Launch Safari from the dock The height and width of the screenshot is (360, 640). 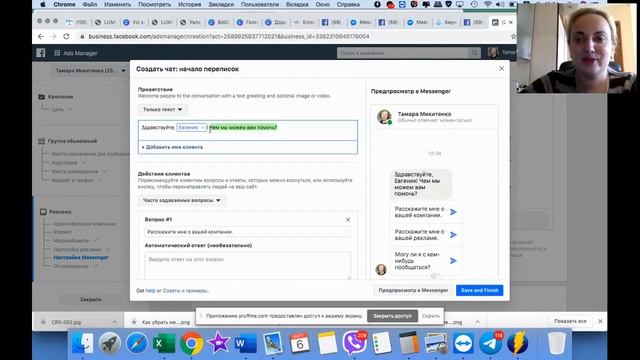pyautogui.click(x=137, y=343)
